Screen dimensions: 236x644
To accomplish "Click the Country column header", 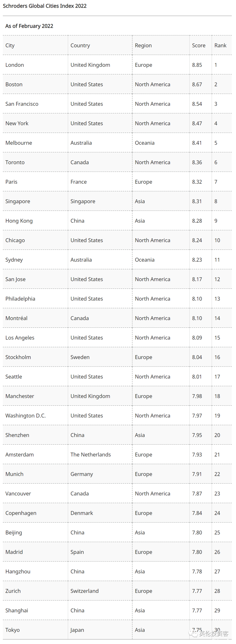I will [80, 45].
